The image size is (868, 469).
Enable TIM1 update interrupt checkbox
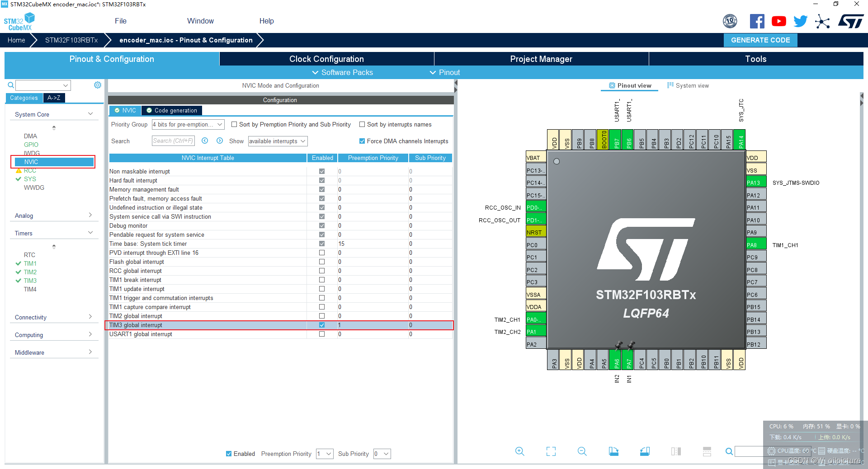(x=322, y=289)
